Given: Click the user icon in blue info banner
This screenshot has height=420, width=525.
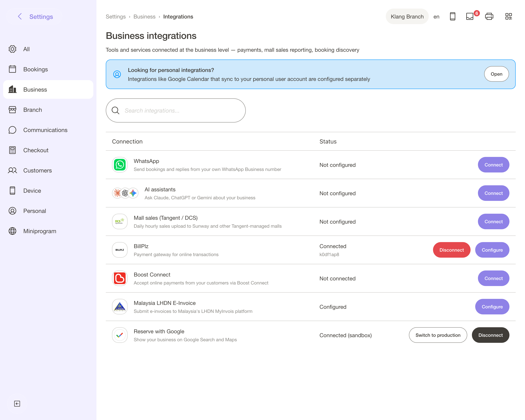Looking at the screenshot, I should pyautogui.click(x=117, y=74).
